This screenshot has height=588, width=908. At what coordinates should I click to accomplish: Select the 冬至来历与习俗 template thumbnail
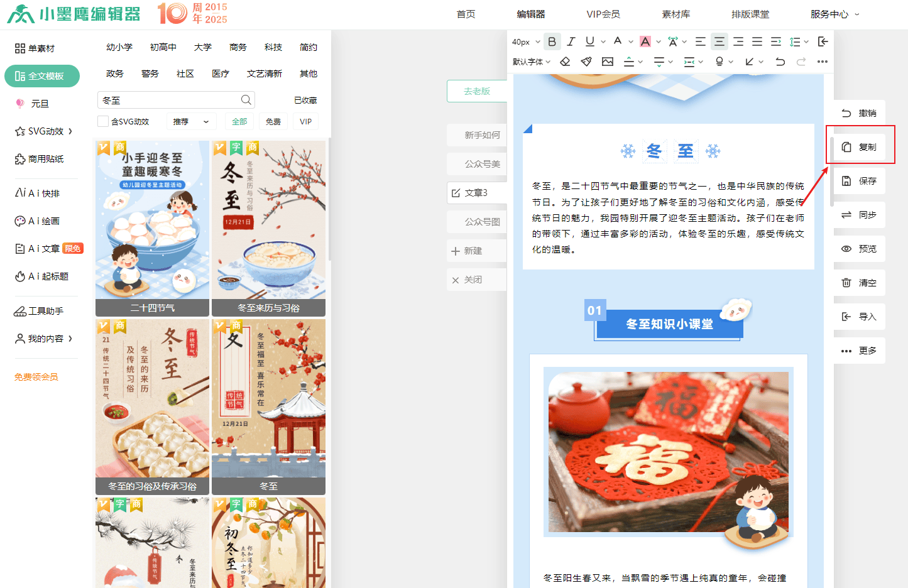[x=268, y=228]
